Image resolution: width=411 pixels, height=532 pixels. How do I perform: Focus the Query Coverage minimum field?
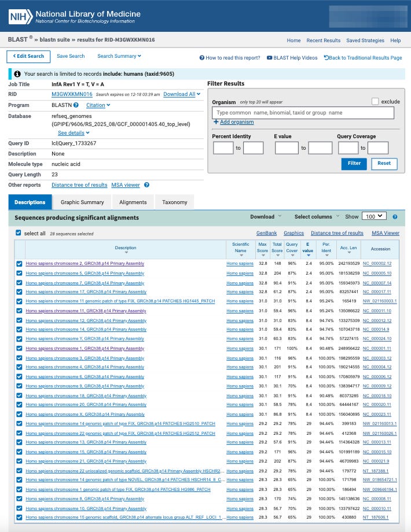coord(348,148)
